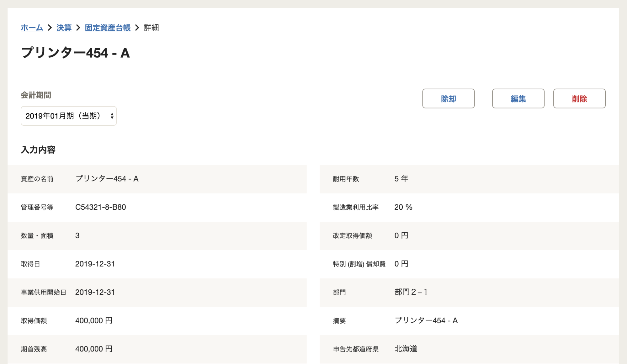The image size is (627, 364).
Task: Click the 部門 value 部門2–1
Action: 411,292
